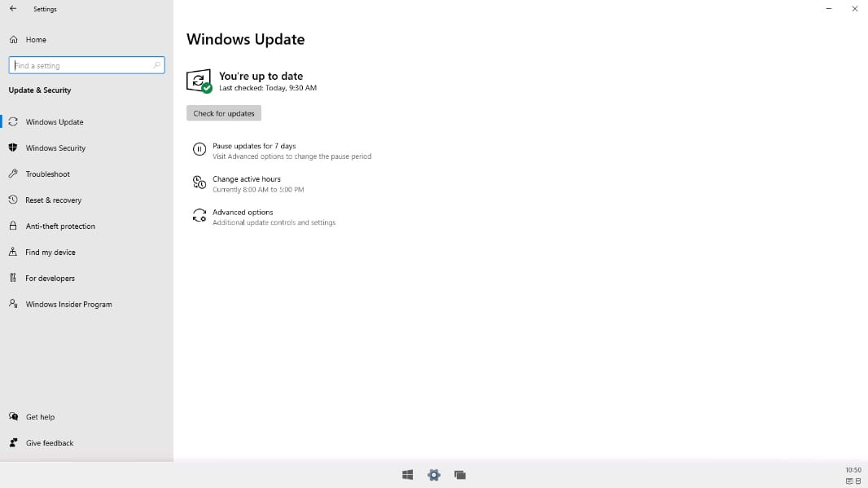Viewport: 868px width, 488px height.
Task: Open Task View from the taskbar
Action: [x=460, y=475]
